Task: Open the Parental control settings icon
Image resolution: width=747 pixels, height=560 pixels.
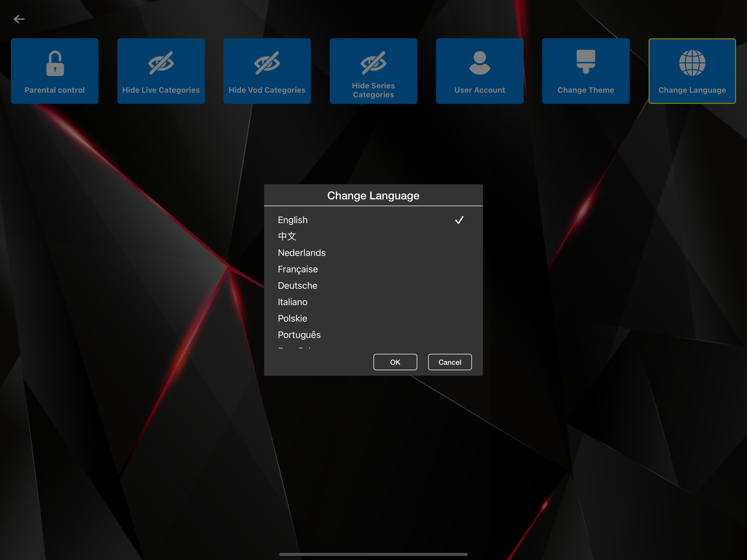Action: [54, 71]
